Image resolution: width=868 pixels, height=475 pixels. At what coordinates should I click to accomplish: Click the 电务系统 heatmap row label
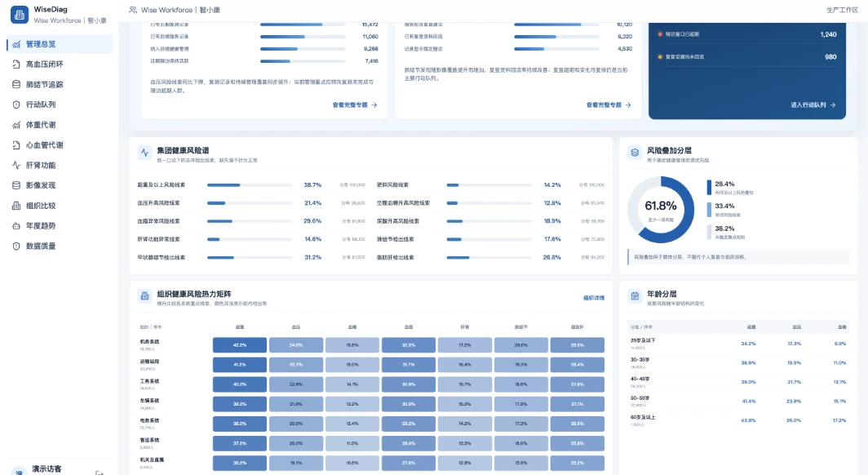pyautogui.click(x=149, y=421)
